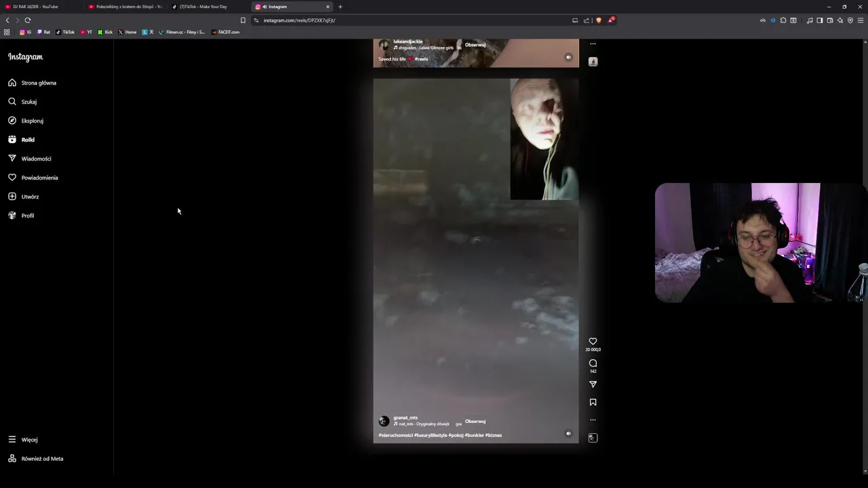Switch to DJ RAK JADER YouTube tab

pos(41,7)
